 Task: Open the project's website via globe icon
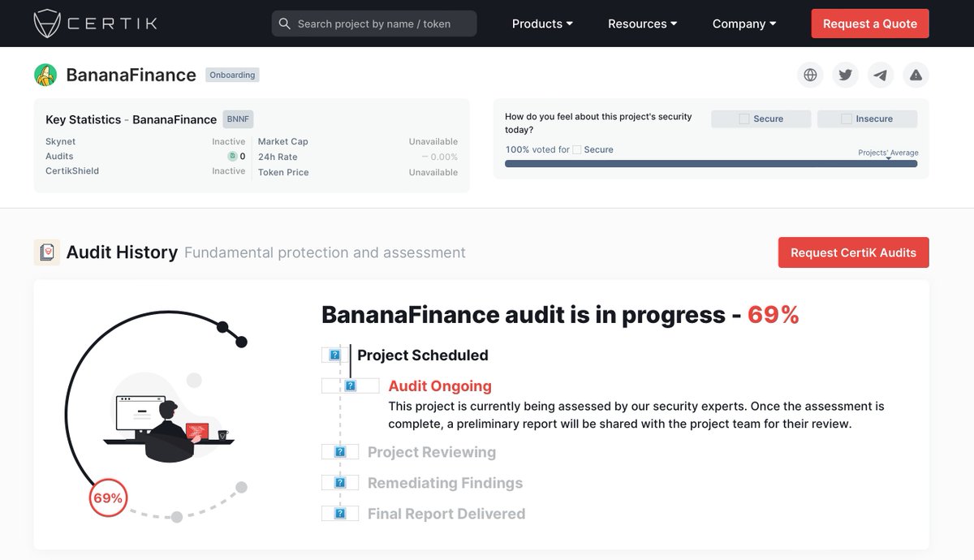coord(809,75)
